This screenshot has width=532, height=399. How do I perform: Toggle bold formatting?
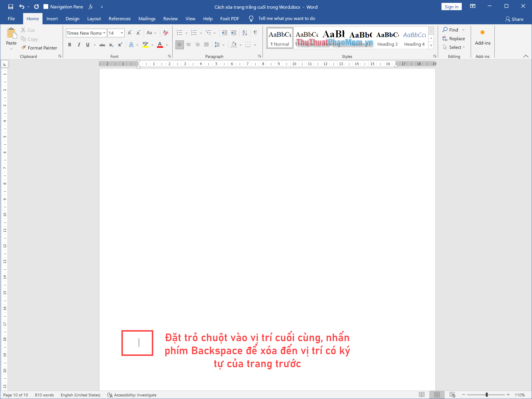pos(69,45)
